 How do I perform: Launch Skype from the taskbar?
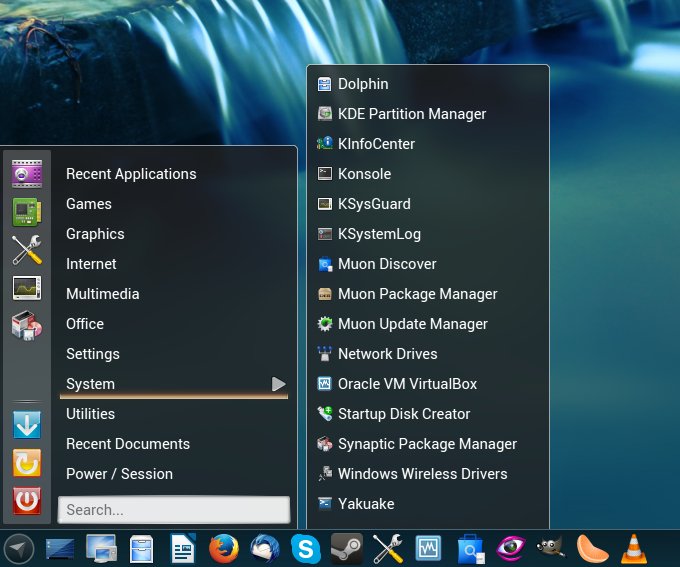[x=306, y=549]
